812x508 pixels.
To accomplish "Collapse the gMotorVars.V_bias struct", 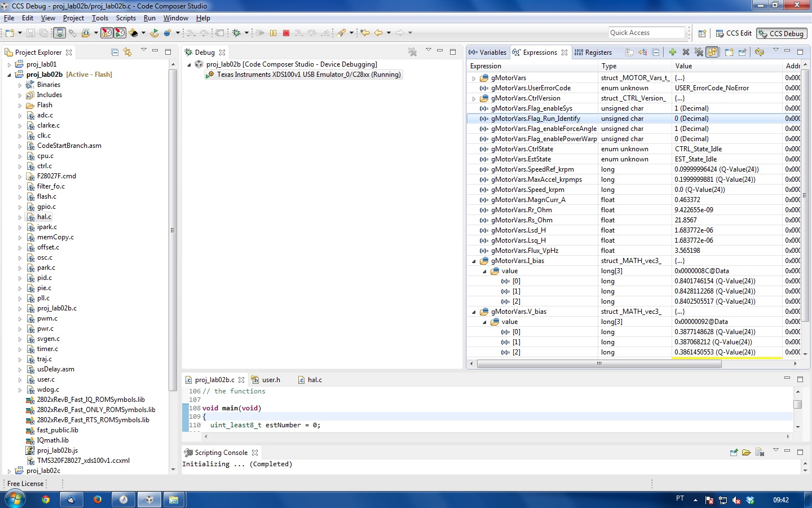I will [474, 312].
